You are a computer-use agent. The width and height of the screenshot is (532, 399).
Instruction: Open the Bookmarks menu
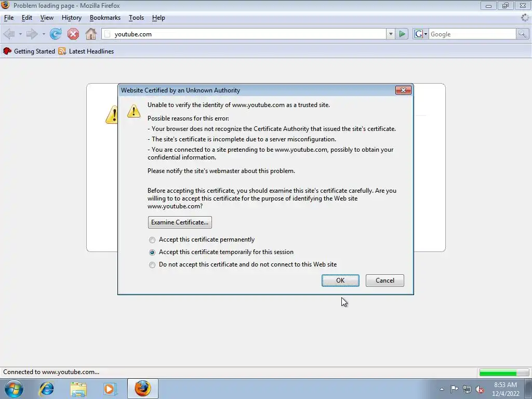(105, 18)
